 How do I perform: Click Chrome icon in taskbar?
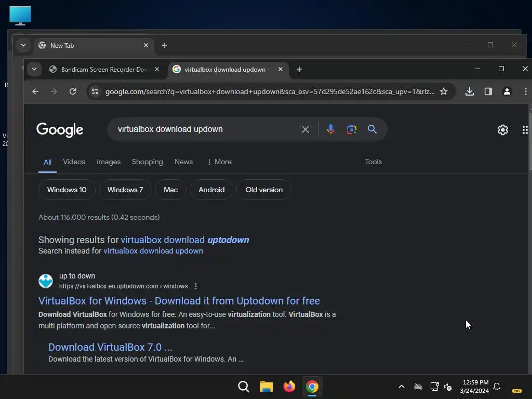312,387
